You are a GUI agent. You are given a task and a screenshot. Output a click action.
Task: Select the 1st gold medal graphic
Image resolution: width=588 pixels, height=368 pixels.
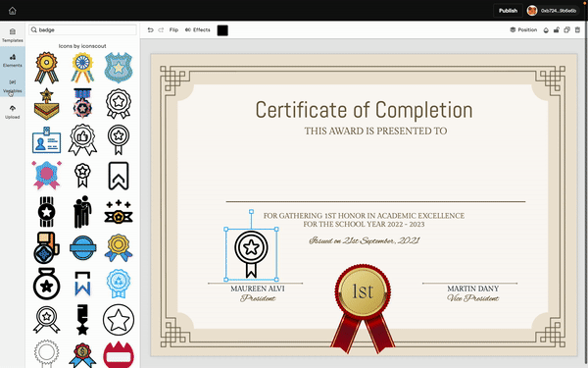tap(363, 308)
